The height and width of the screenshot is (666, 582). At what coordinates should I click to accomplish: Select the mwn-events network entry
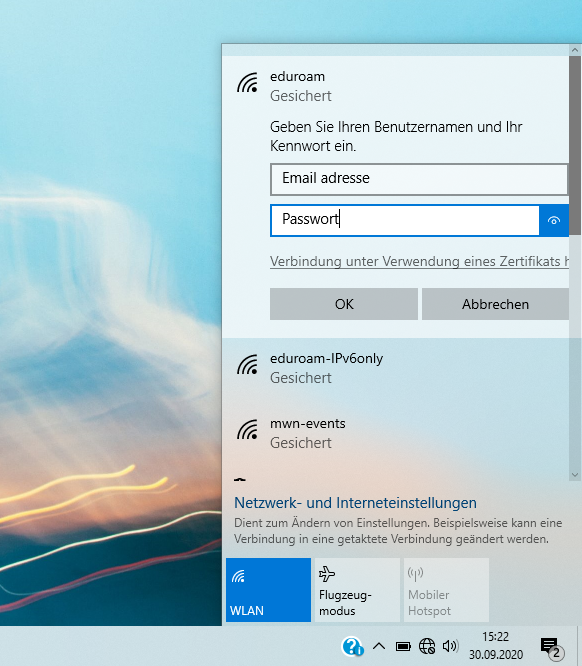[395, 433]
